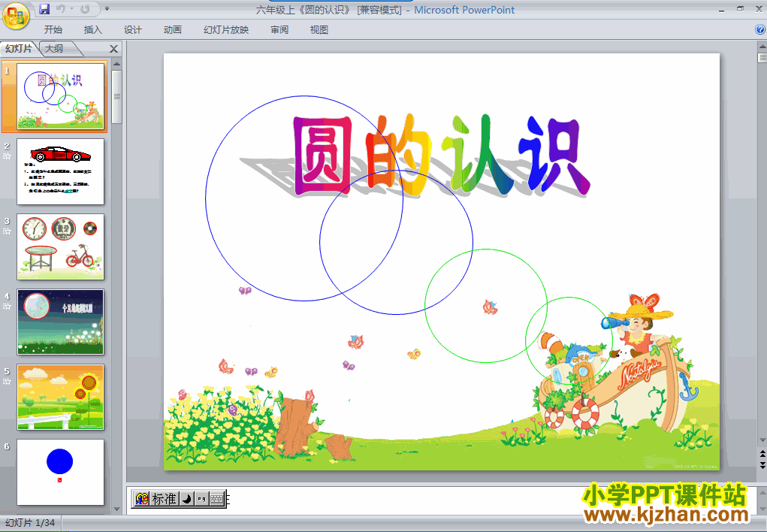Open the Undo history dropdown arrow

pos(71,9)
